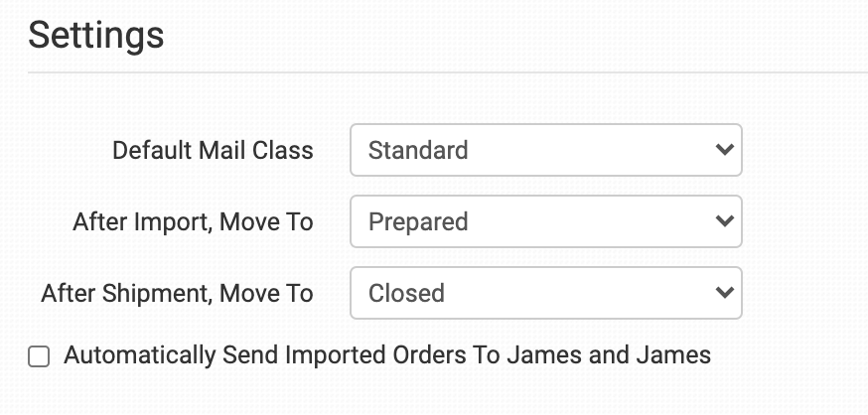868x415 pixels.
Task: Click the divider line below the Settings heading
Action: point(447,72)
